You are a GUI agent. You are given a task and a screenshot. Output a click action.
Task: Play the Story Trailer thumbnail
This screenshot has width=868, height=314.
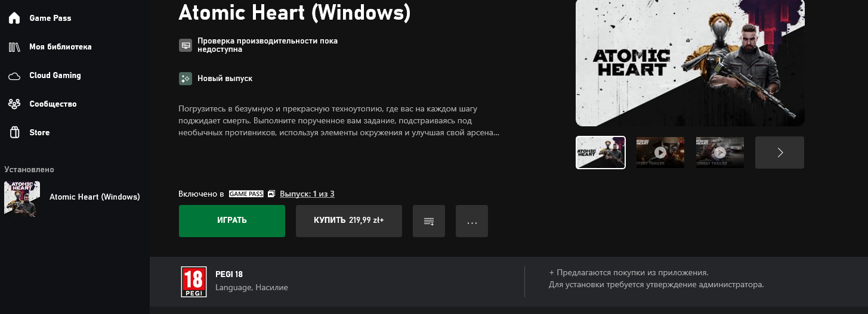pyautogui.click(x=660, y=153)
